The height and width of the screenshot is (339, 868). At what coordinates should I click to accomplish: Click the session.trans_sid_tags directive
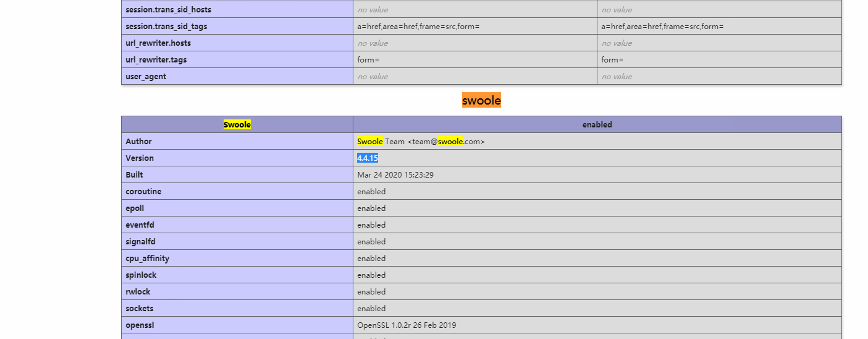(x=166, y=26)
